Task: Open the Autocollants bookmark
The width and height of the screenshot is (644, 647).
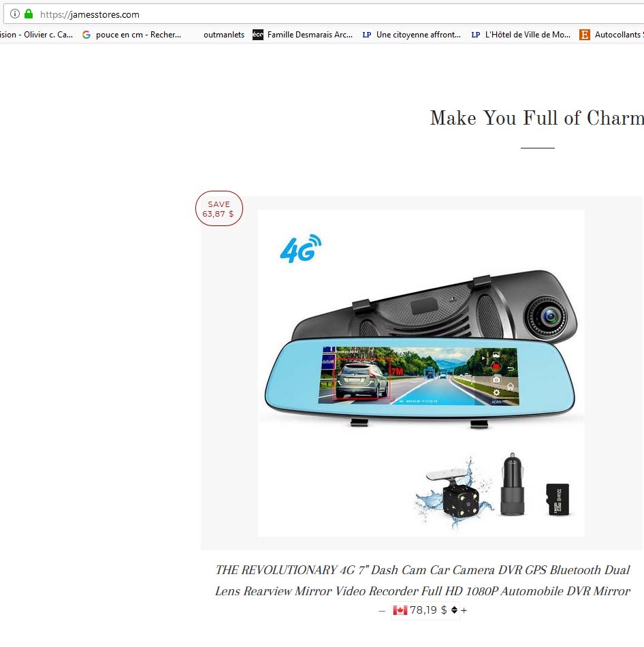Action: (612, 35)
